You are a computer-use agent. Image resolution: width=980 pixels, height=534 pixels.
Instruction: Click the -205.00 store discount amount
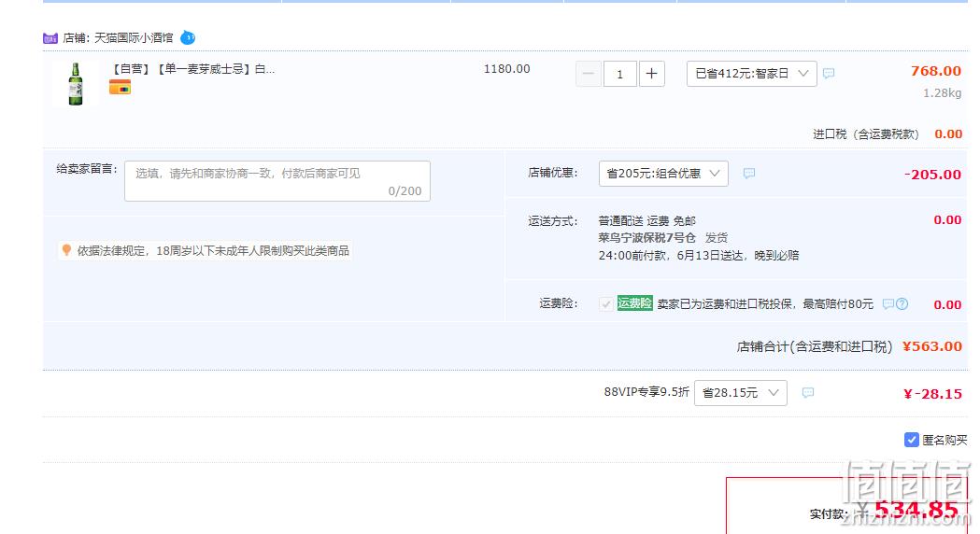932,175
